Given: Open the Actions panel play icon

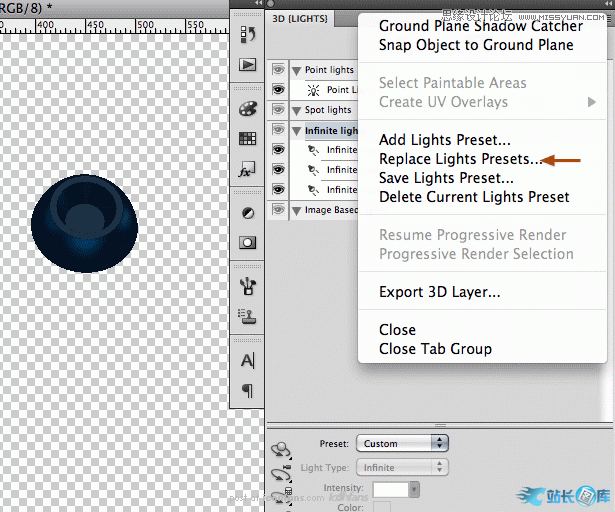Looking at the screenshot, I should click(x=247, y=64).
